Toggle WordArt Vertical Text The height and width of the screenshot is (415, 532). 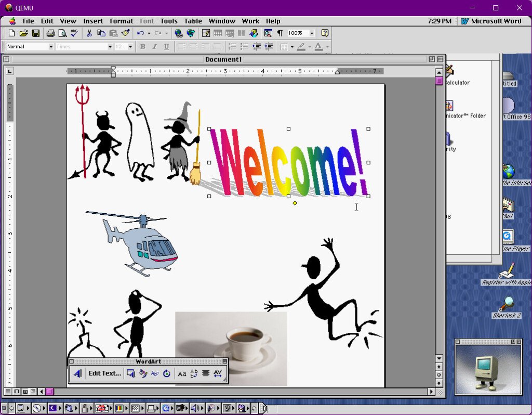click(x=194, y=373)
